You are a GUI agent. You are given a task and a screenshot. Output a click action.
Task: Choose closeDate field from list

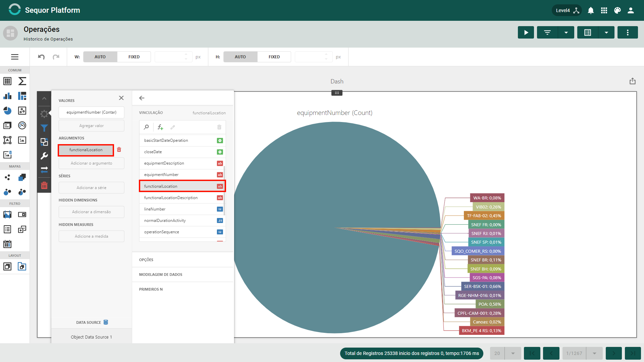coord(182,152)
